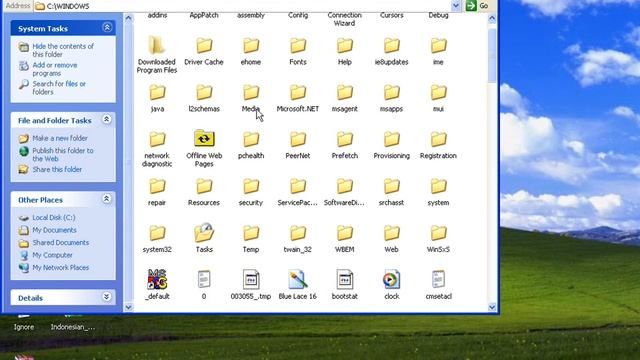Screen dimensions: 640x360
Task: Open the ie8updates folder
Action: (x=391, y=51)
